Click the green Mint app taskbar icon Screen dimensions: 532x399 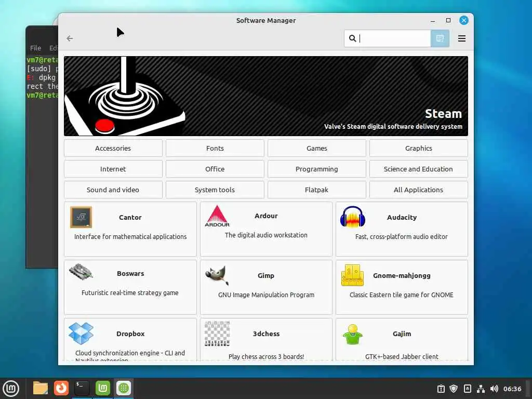coord(102,388)
